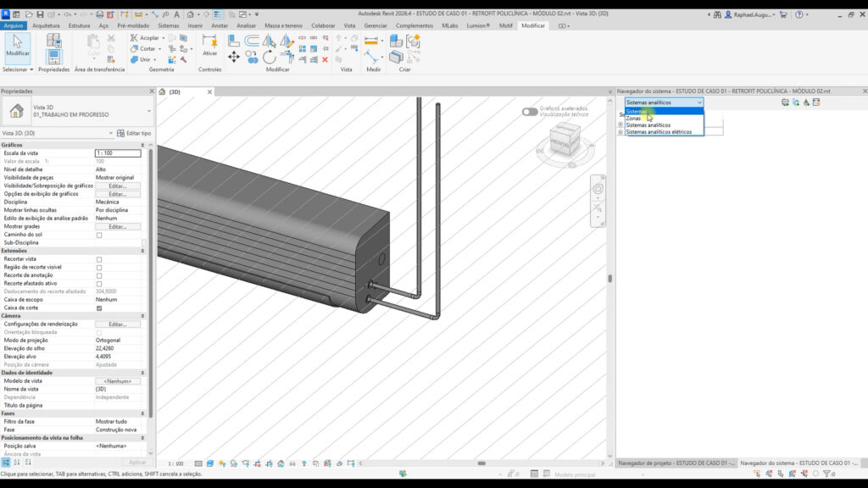
Task: Check the Caminho do sol box
Action: coord(99,235)
